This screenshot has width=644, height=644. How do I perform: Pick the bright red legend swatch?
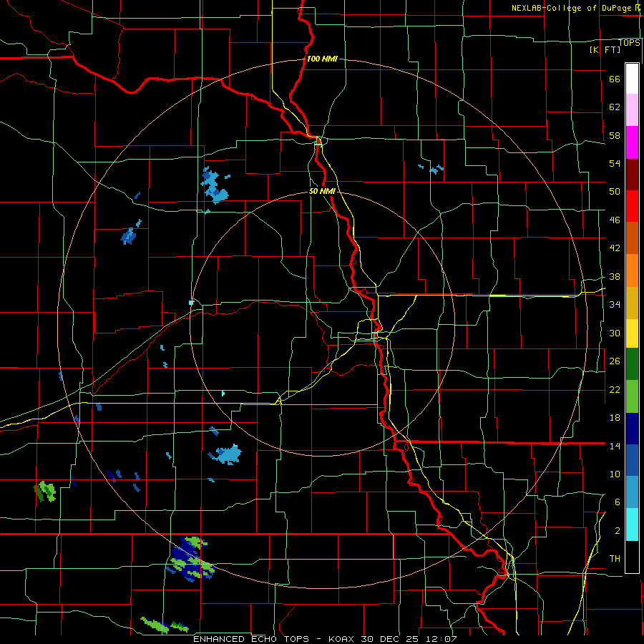point(632,206)
